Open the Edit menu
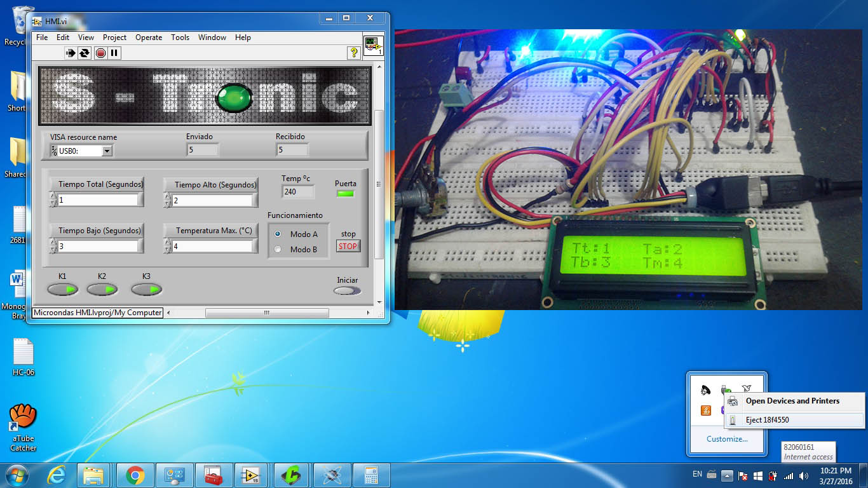 pyautogui.click(x=63, y=37)
